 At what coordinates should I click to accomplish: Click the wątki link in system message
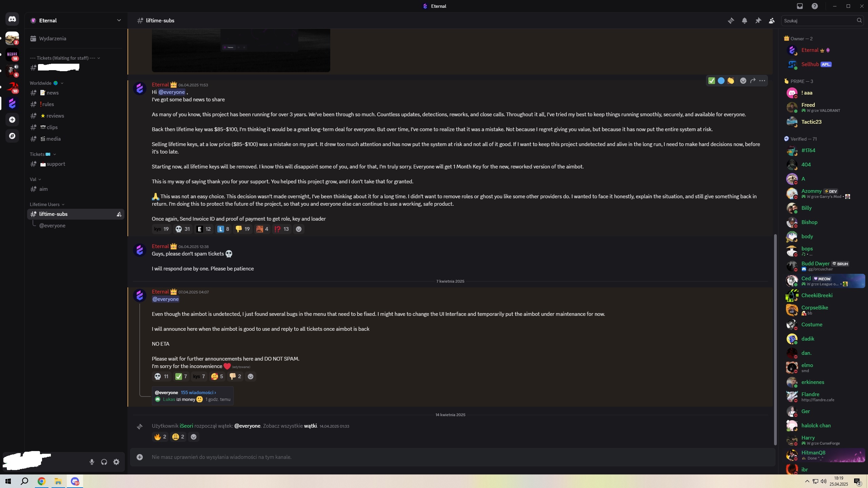click(x=310, y=426)
